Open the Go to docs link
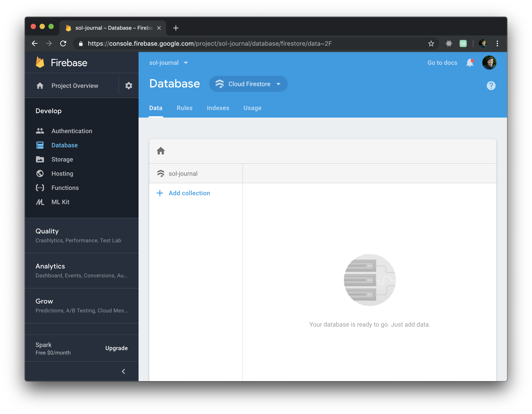The width and height of the screenshot is (532, 414). (x=442, y=63)
